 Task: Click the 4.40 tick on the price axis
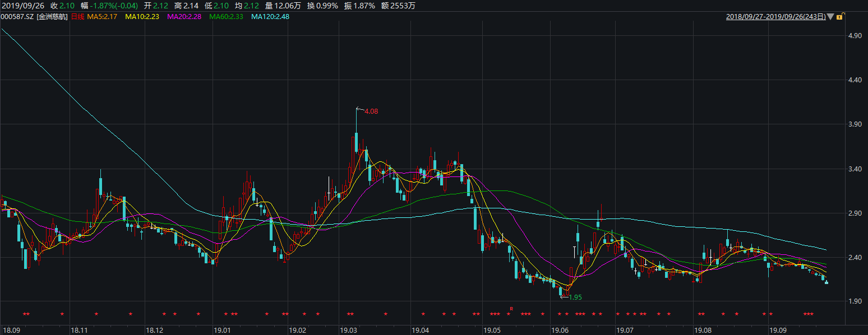pos(855,80)
